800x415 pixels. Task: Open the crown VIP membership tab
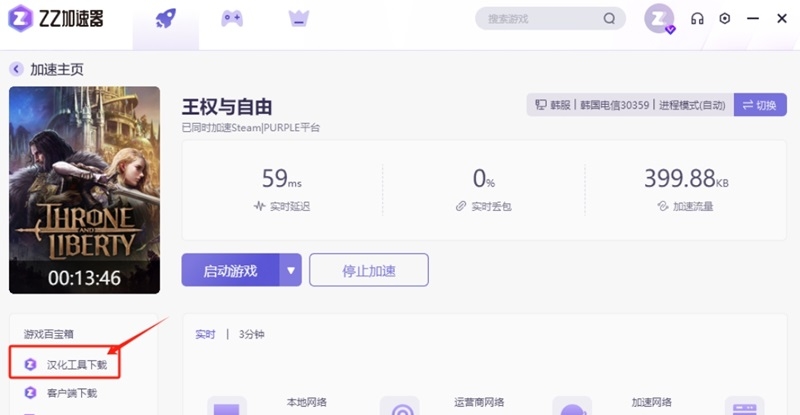298,19
